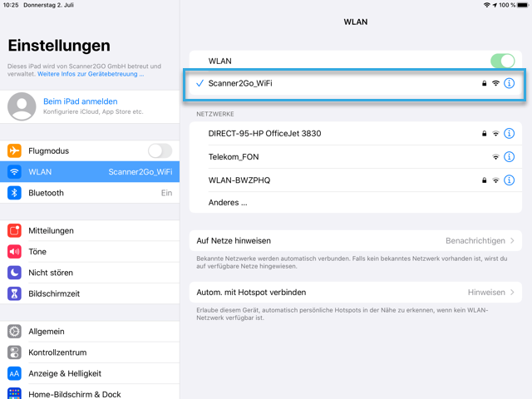Open Autom. mit Hotspot verbinden chevron
Image resolution: width=532 pixels, height=399 pixels.
[x=512, y=292]
